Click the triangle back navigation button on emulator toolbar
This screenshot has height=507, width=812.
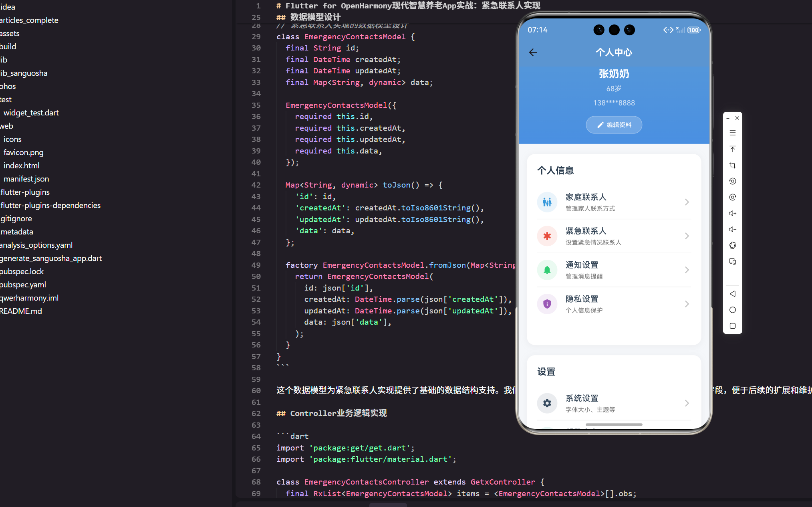click(x=733, y=294)
